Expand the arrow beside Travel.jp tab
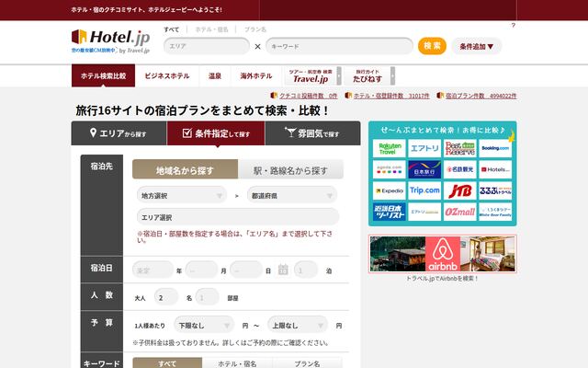Image resolution: width=588 pixels, height=368 pixels. click(339, 76)
